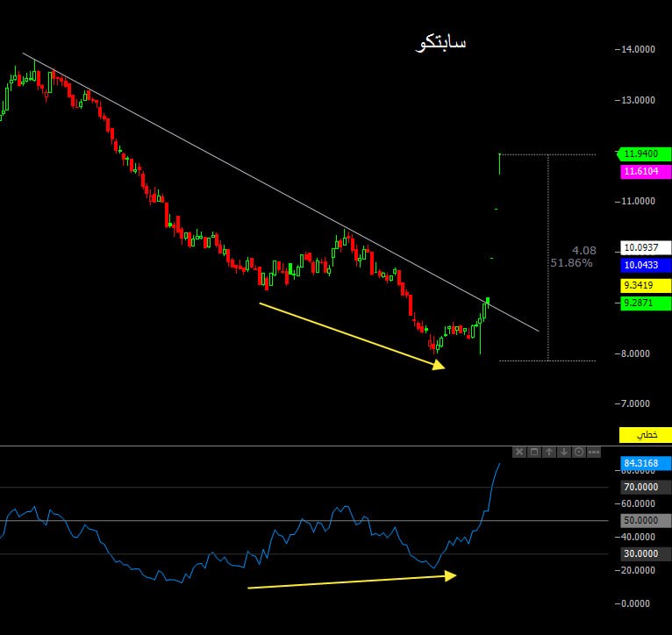Click the 7.0000 price axis tick
The image size is (672, 635).
coord(635,403)
